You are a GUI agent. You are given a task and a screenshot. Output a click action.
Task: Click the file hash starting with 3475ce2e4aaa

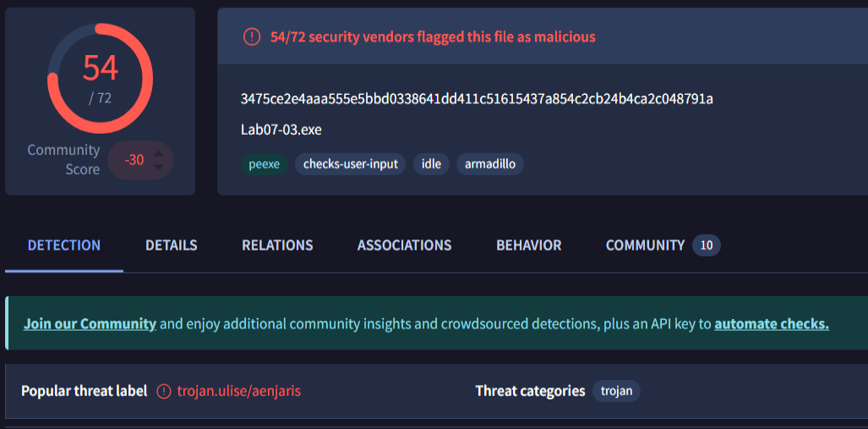[x=477, y=99]
